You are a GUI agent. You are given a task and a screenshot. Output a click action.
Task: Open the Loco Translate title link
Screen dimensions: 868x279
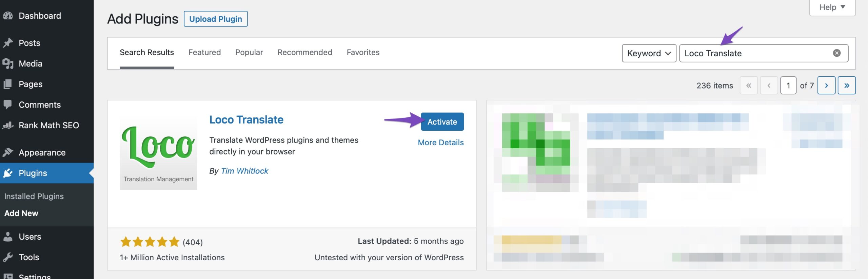pos(246,119)
